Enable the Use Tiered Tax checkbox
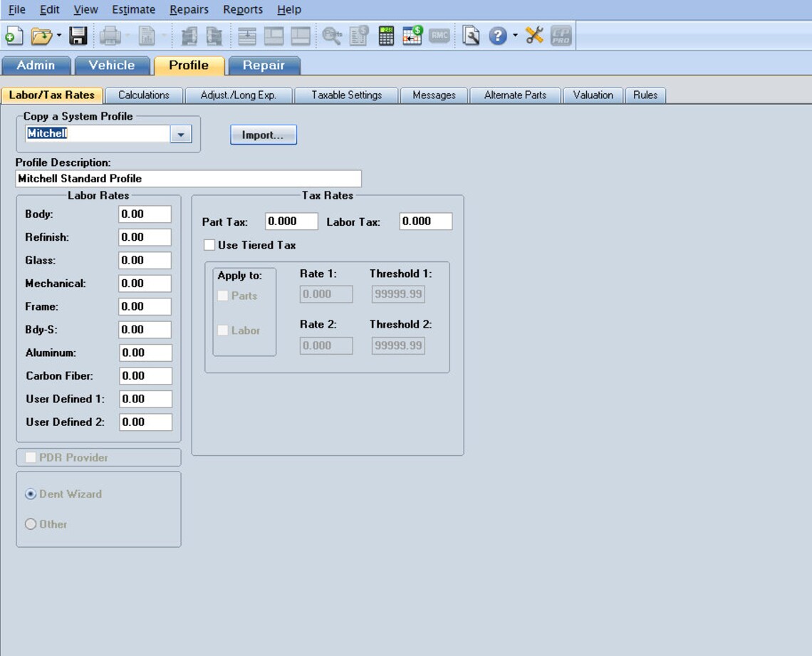Viewport: 812px width, 656px height. 209,244
